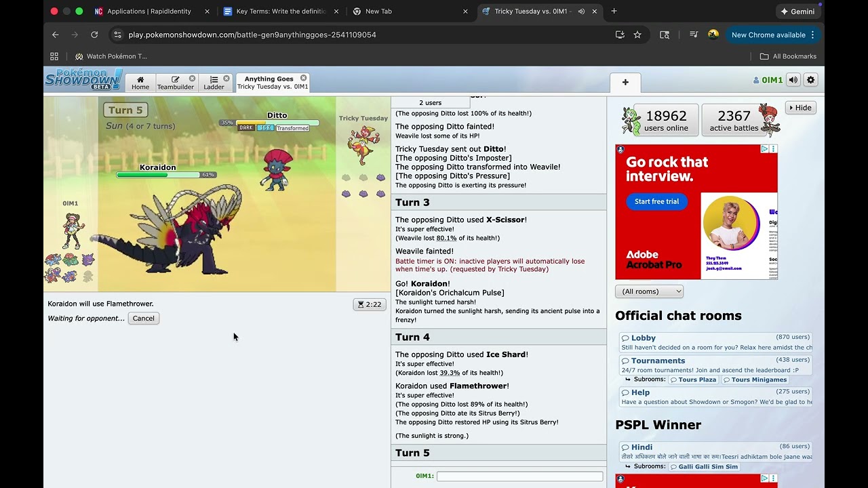This screenshot has width=868, height=488.
Task: Open the Gemini button
Action: [x=797, y=12]
